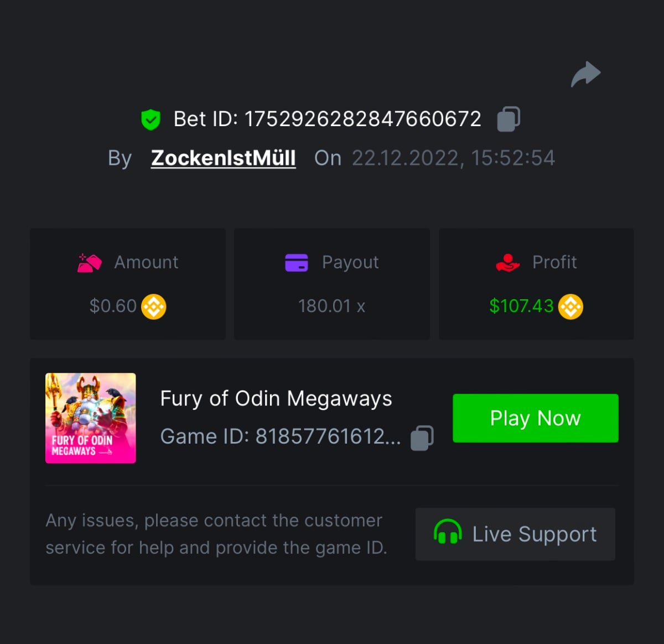The image size is (664, 644).
Task: Click the share arrow icon
Action: pyautogui.click(x=585, y=74)
